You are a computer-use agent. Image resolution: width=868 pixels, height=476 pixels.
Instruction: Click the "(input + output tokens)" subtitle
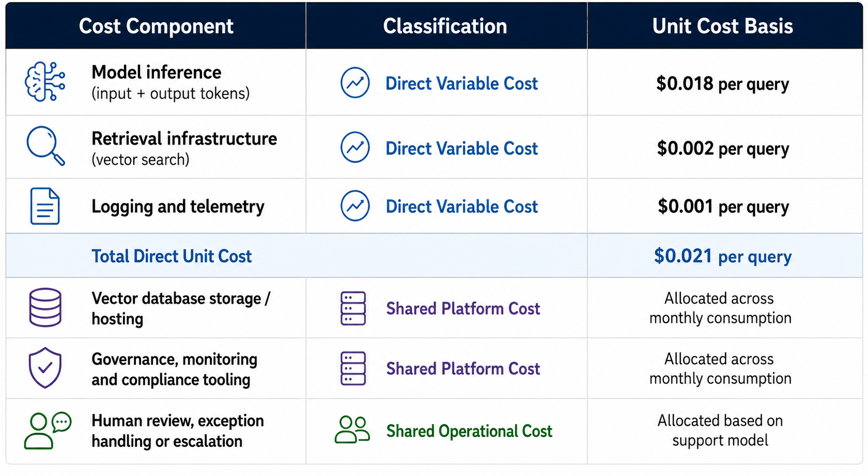(171, 93)
